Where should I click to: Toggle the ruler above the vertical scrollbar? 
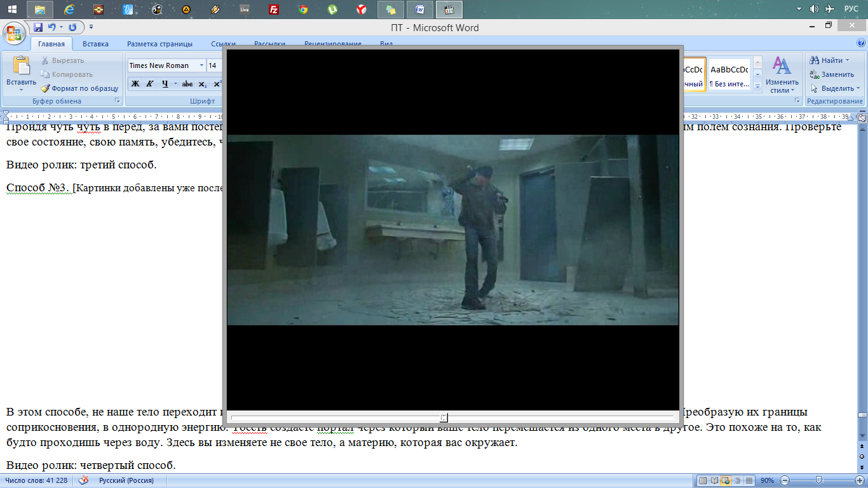pyautogui.click(x=862, y=118)
